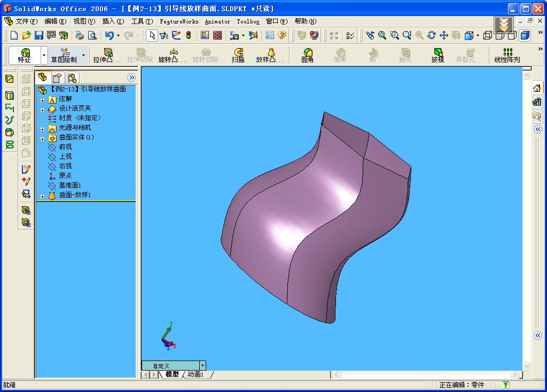Select the Zoom to Area icon
This screenshot has height=392, width=547.
click(394, 35)
